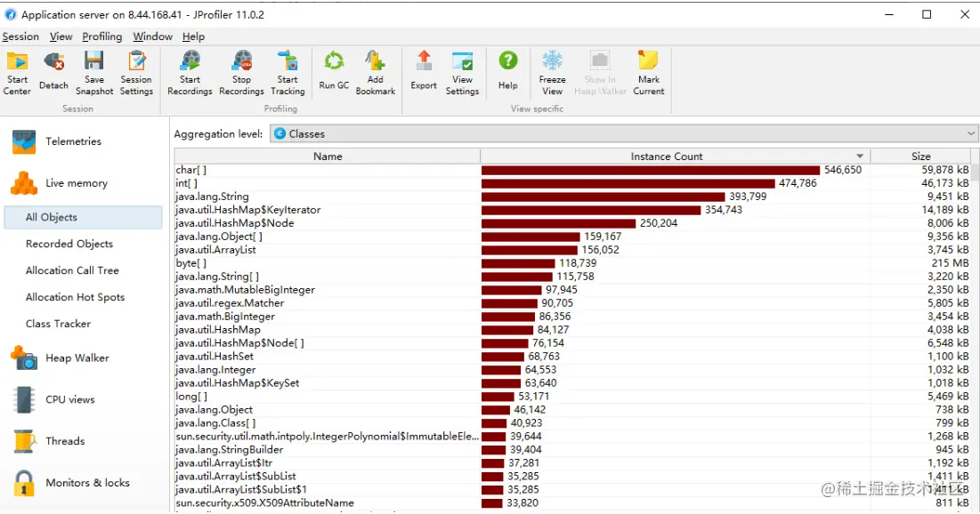The image size is (980, 514).
Task: Click the 215 MB size value
Action: click(950, 263)
